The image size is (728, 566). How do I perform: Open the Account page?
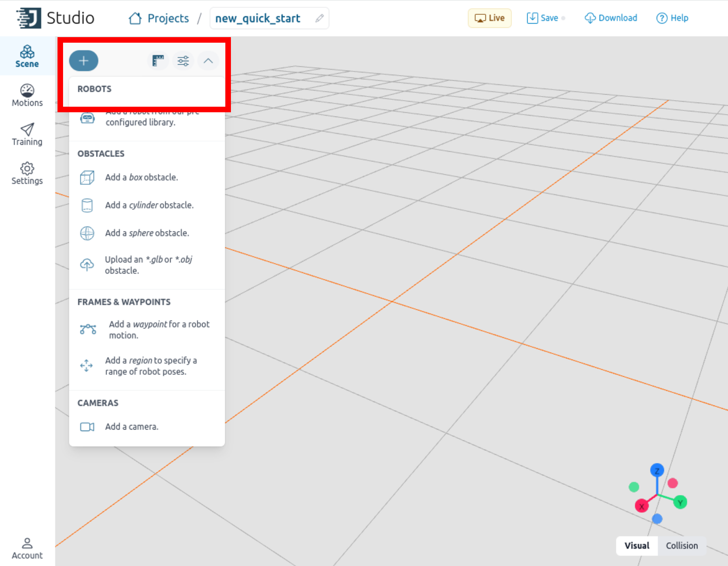(27, 548)
